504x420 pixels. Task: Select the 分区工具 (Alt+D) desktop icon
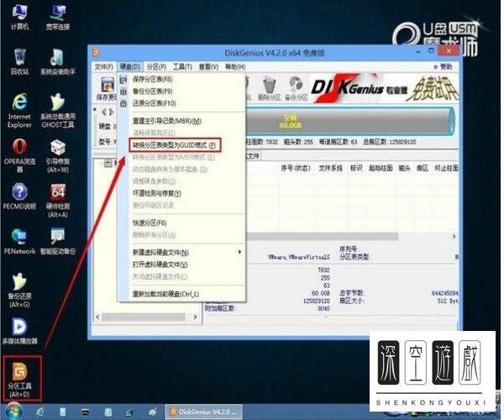20,379
